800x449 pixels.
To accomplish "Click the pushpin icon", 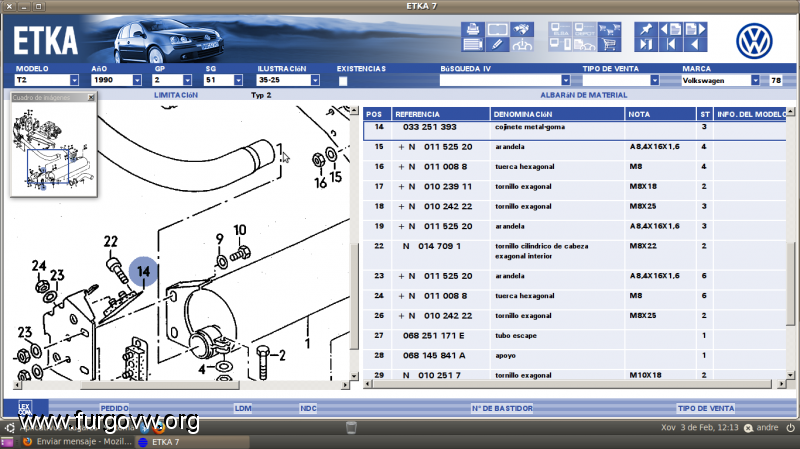I will (646, 30).
